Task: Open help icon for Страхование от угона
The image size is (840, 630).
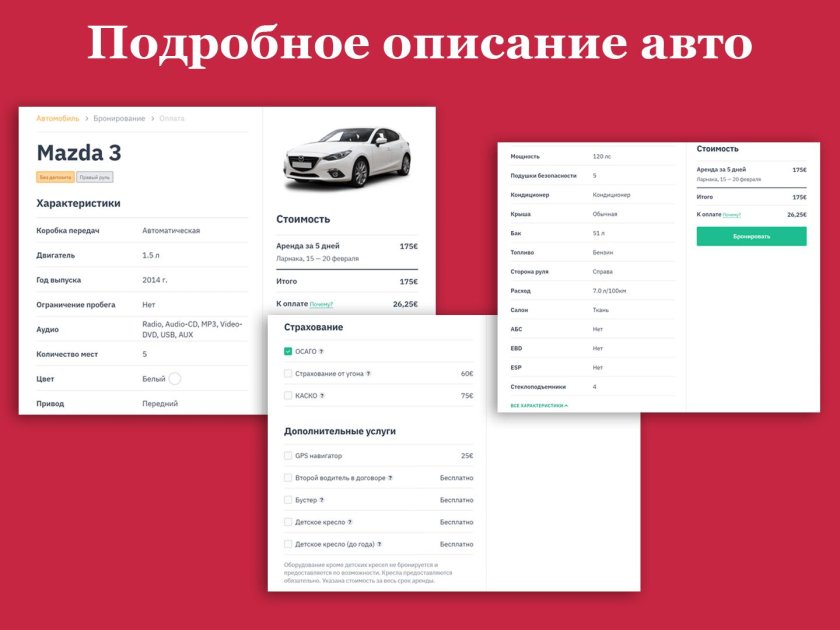Action: (369, 371)
